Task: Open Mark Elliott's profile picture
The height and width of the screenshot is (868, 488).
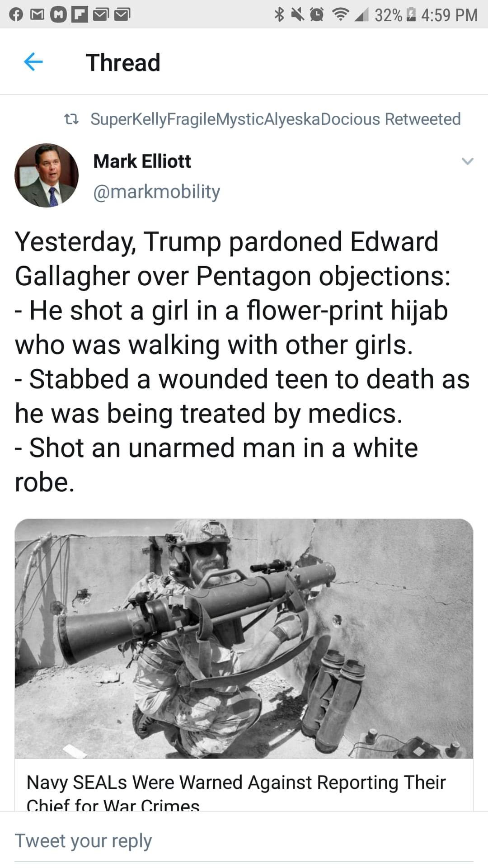Action: click(47, 175)
